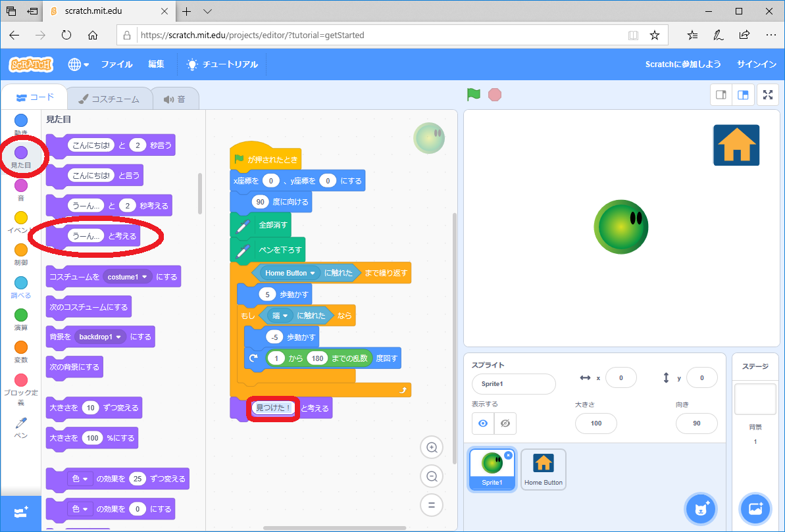Stop the project with red stop sign
Screen dimensions: 785x532
click(x=495, y=95)
